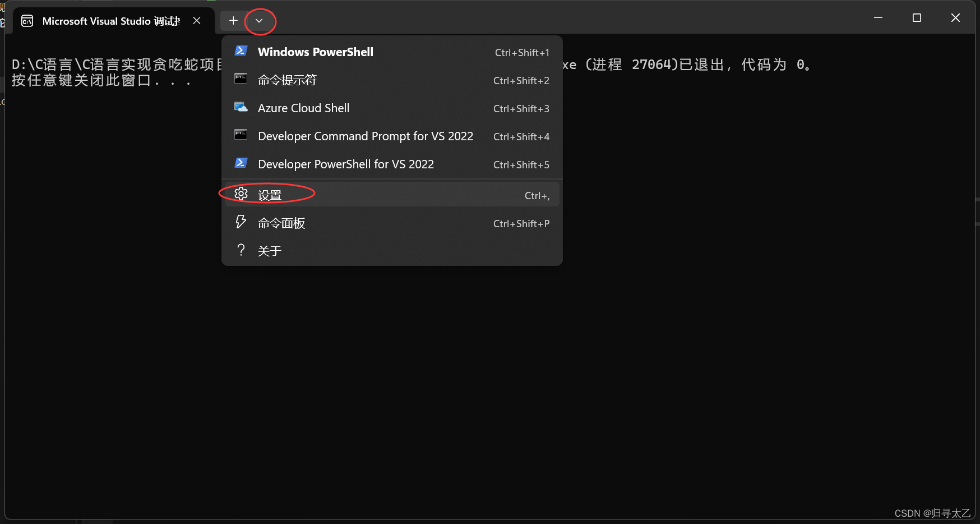Click the 关于 question mark icon

pyautogui.click(x=241, y=250)
